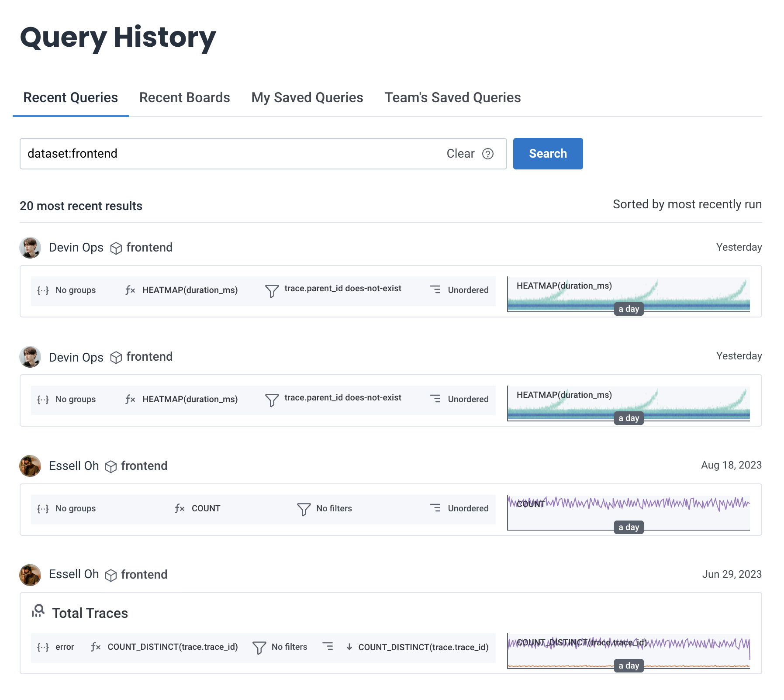
Task: Open the Team's Saved Queries tab
Action: (452, 97)
